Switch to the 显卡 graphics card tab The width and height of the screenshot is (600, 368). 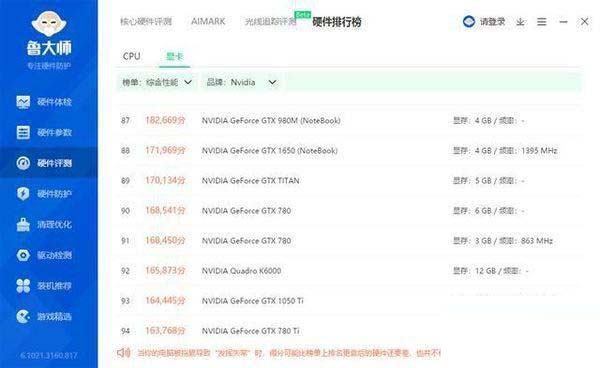click(174, 57)
